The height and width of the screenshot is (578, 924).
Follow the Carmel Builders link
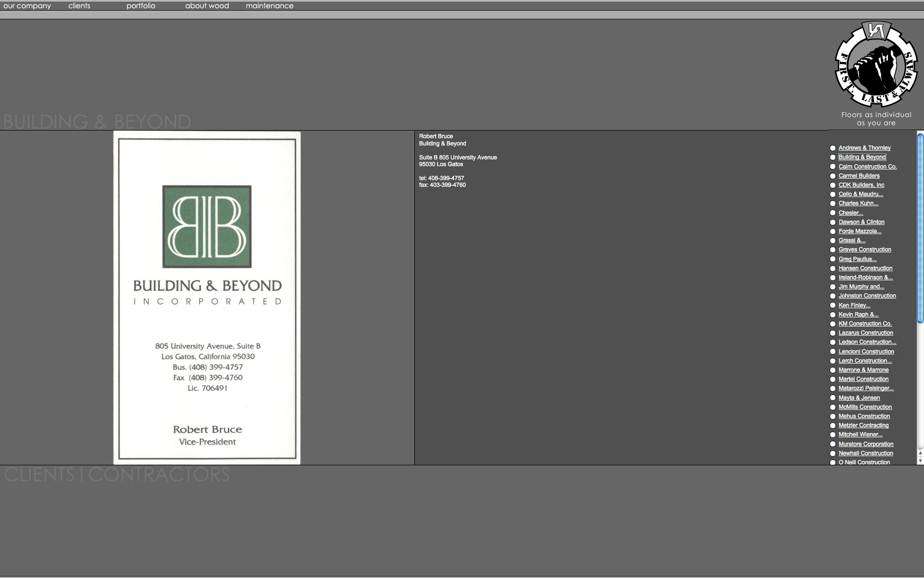859,176
